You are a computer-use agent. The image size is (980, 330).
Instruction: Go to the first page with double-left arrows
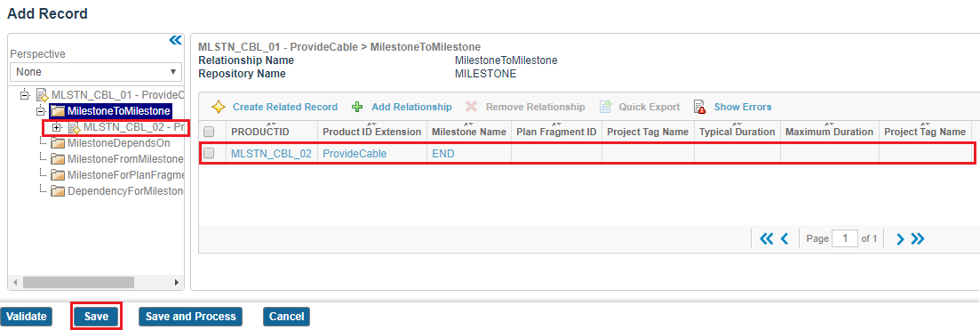click(766, 238)
